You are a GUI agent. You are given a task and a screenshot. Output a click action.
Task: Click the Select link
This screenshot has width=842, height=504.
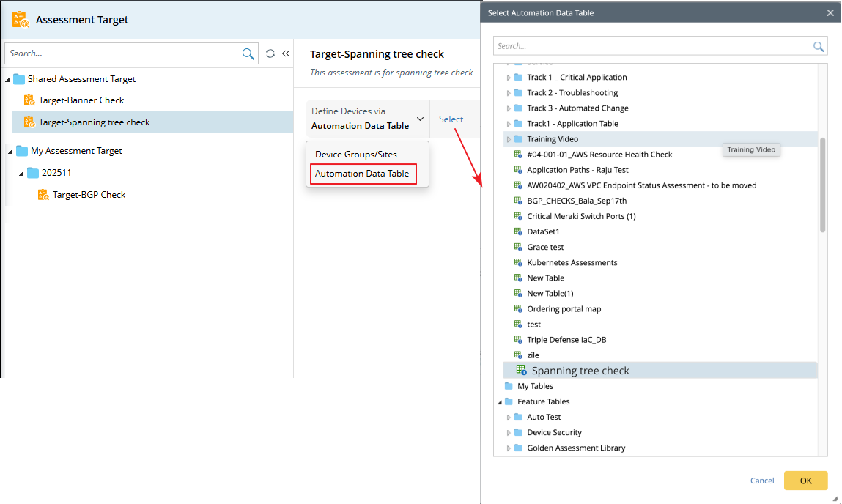451,119
